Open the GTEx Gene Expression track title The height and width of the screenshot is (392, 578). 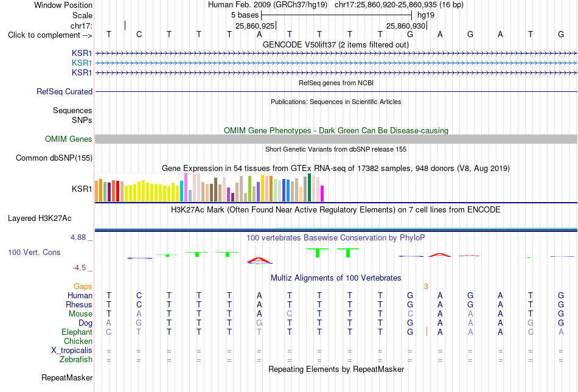pyautogui.click(x=336, y=168)
